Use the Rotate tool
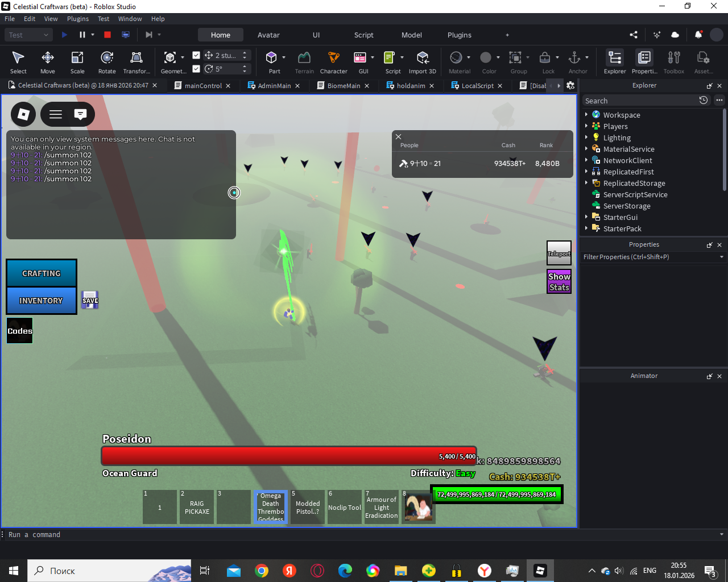The height and width of the screenshot is (582, 728). [x=107, y=62]
